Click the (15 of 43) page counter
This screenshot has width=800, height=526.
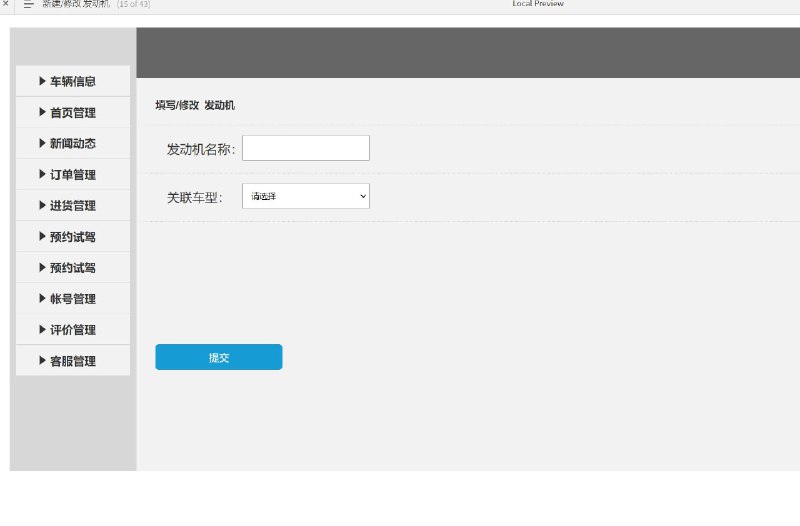click(x=133, y=4)
